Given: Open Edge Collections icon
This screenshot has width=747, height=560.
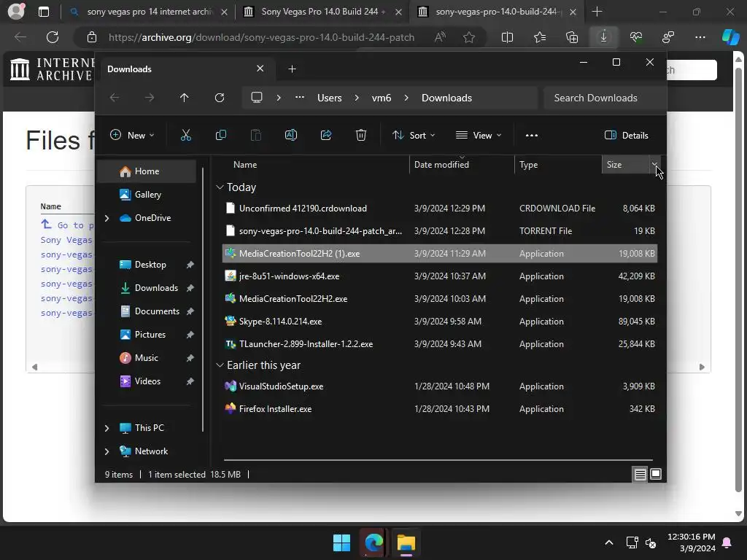Looking at the screenshot, I should pyautogui.click(x=572, y=37).
